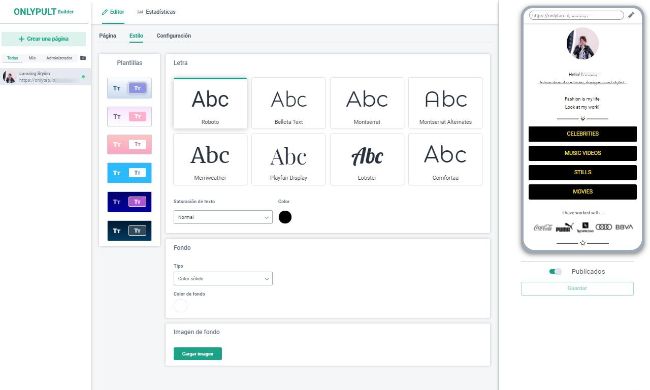
Task: Toggle the Publicados switch
Action: point(555,271)
